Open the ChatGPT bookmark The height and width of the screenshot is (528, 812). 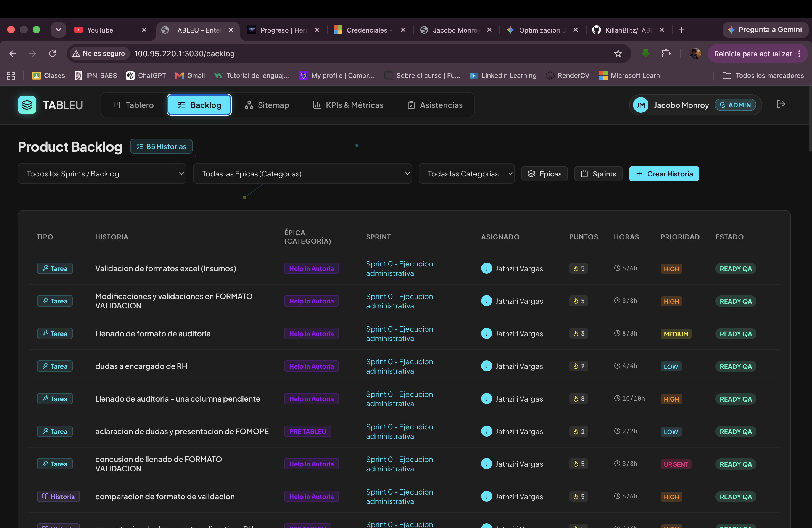[146, 75]
